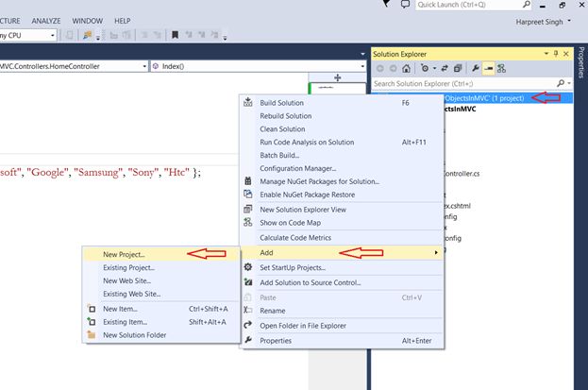Viewport: 588px width, 390px height.
Task: Open the Solution Explorer window position dropdown
Action: 546,54
